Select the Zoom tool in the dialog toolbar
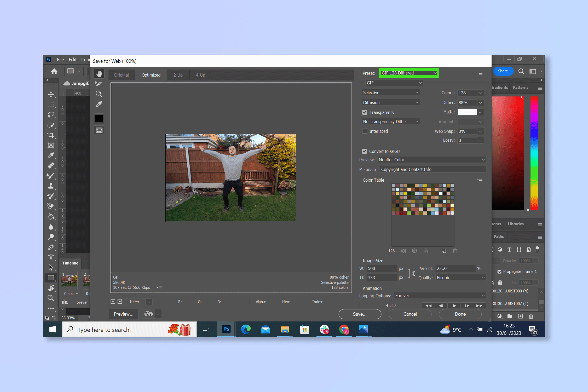This screenshot has width=588, height=392. (99, 94)
